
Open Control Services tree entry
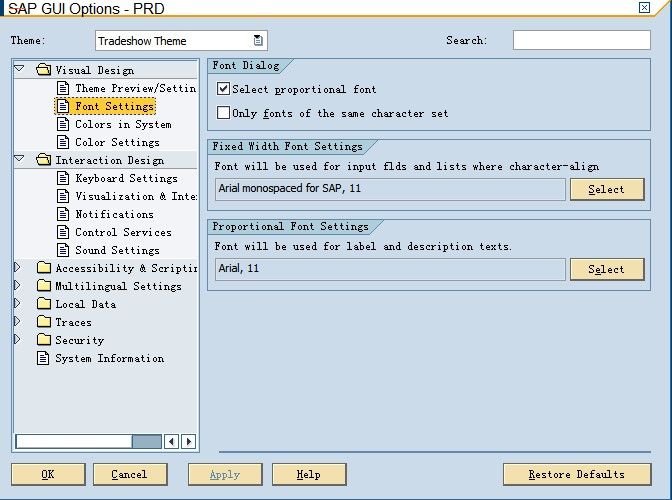[123, 232]
